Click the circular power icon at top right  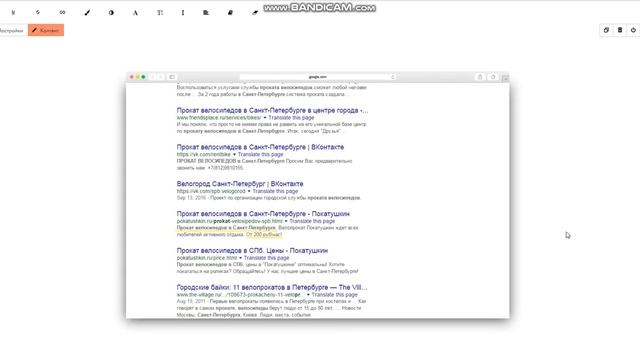click(x=633, y=30)
